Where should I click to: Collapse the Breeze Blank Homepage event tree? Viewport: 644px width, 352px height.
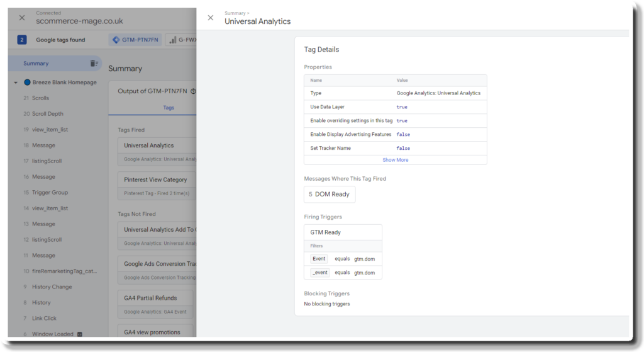[x=16, y=82]
